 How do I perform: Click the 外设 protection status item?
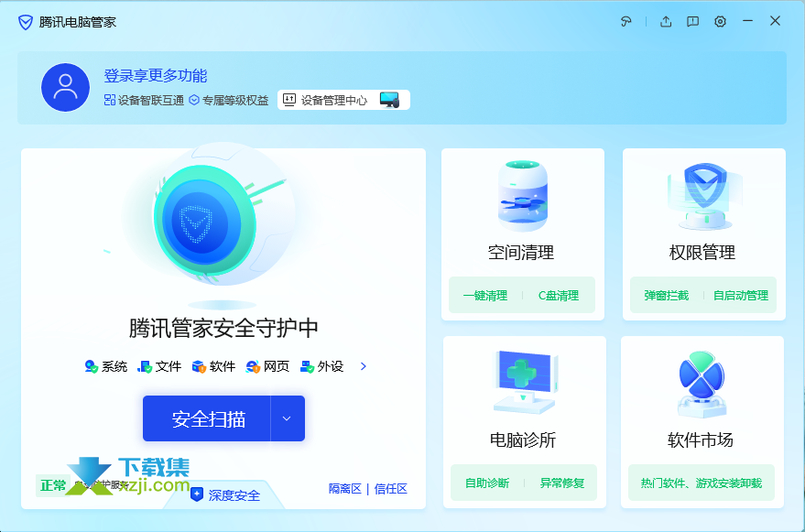click(x=321, y=366)
